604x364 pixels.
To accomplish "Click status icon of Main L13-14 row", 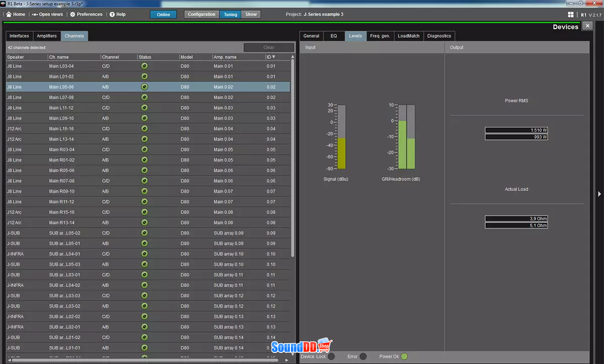I will (x=144, y=139).
